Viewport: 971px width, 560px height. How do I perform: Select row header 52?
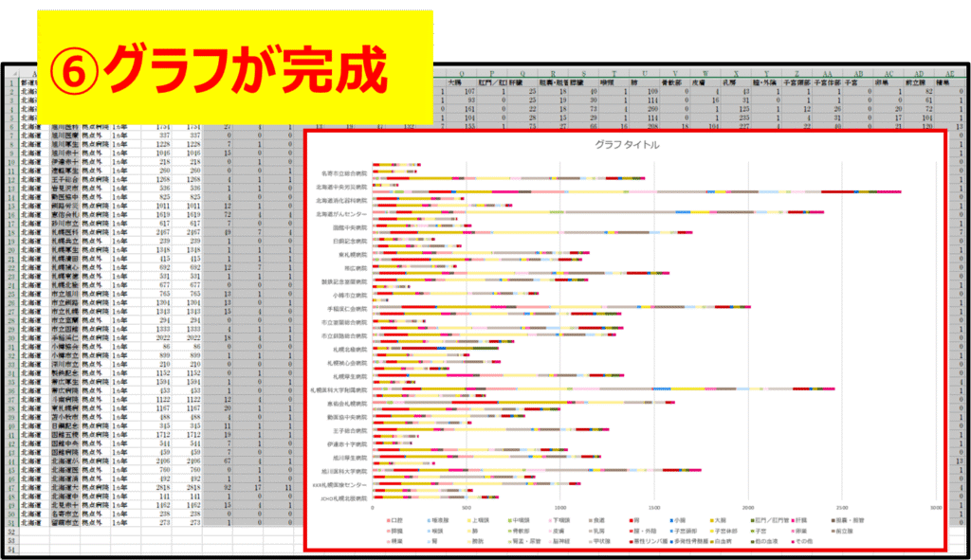click(x=9, y=533)
